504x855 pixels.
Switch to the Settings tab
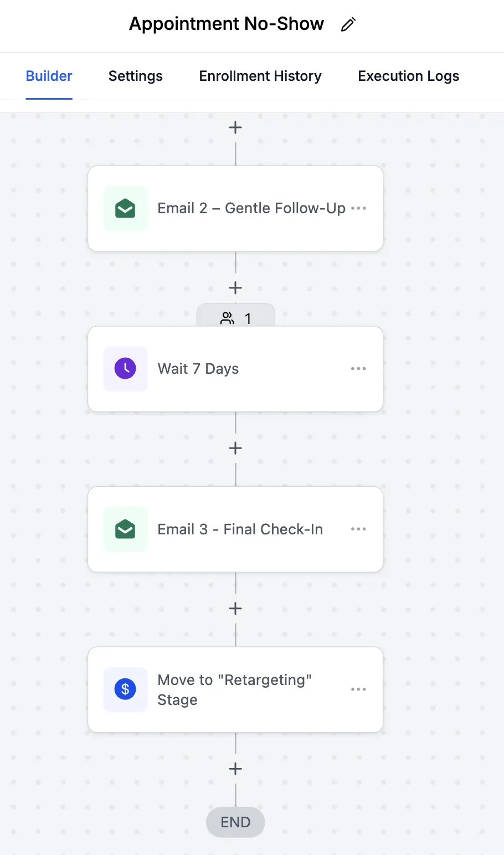(136, 76)
